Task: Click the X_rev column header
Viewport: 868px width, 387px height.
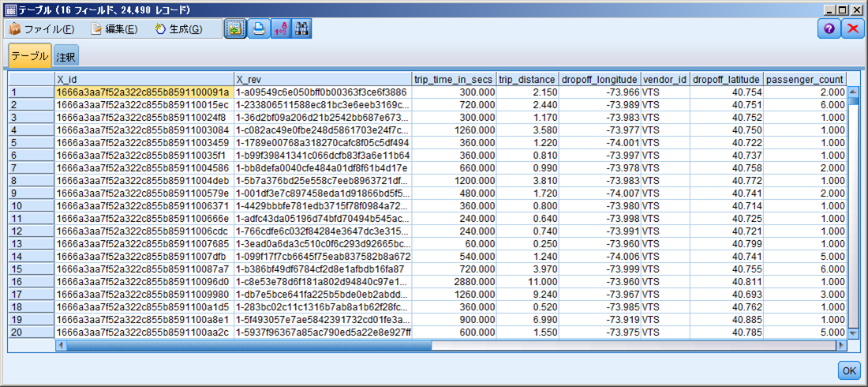Action: pyautogui.click(x=323, y=79)
